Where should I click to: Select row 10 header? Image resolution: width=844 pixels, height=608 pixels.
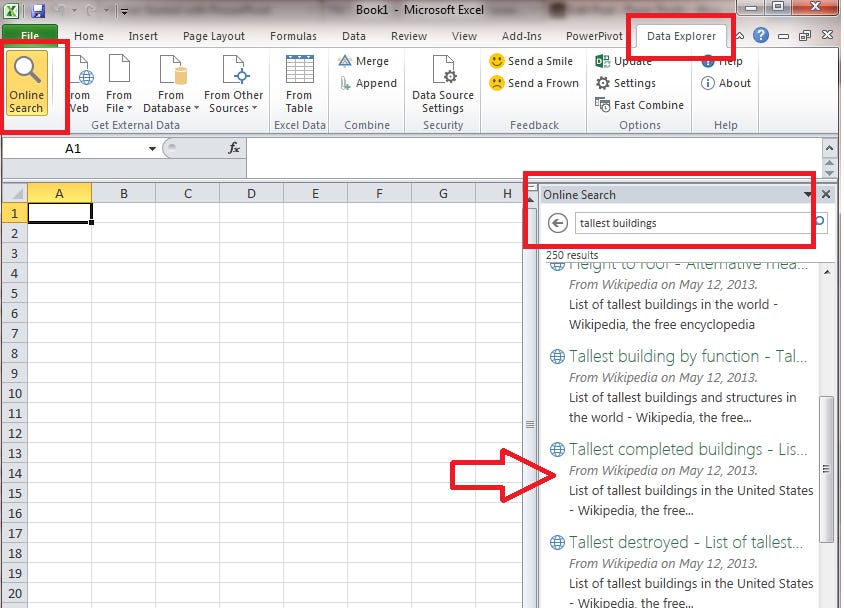pos(15,393)
